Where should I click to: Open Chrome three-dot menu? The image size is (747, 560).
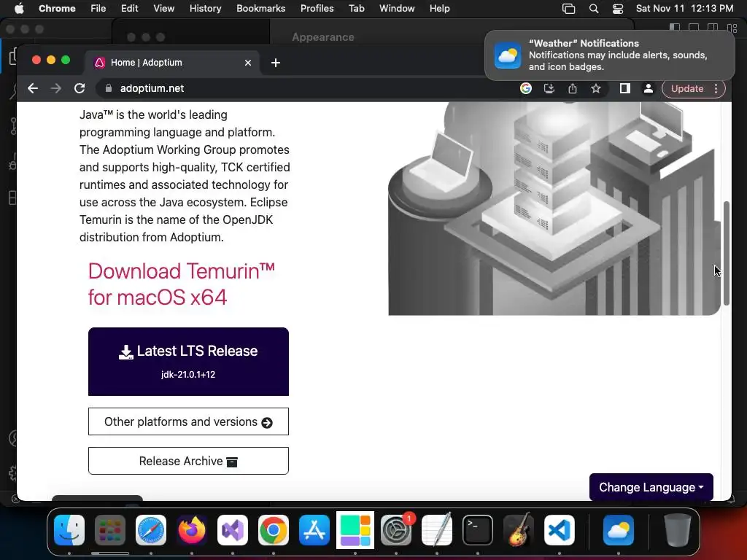(716, 88)
